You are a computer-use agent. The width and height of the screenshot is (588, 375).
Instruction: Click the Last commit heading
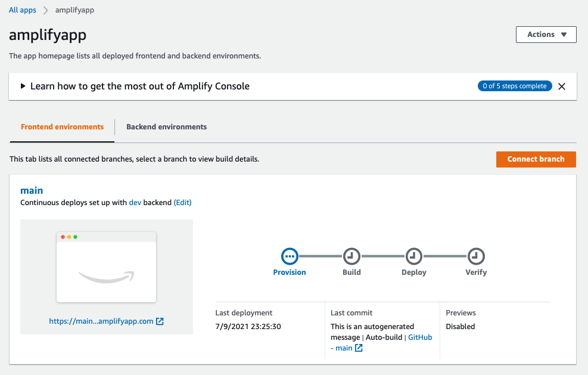pos(351,313)
